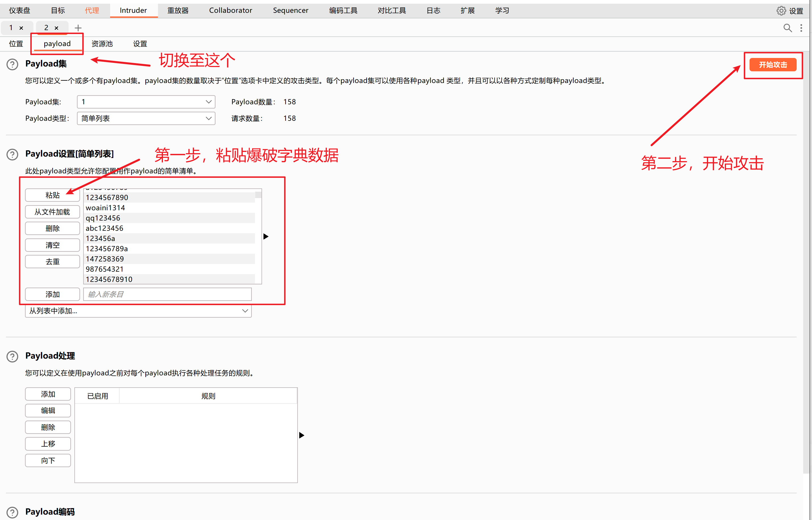Add a new Intruder tab with plus
Image resolution: width=812 pixels, height=520 pixels.
(x=78, y=28)
